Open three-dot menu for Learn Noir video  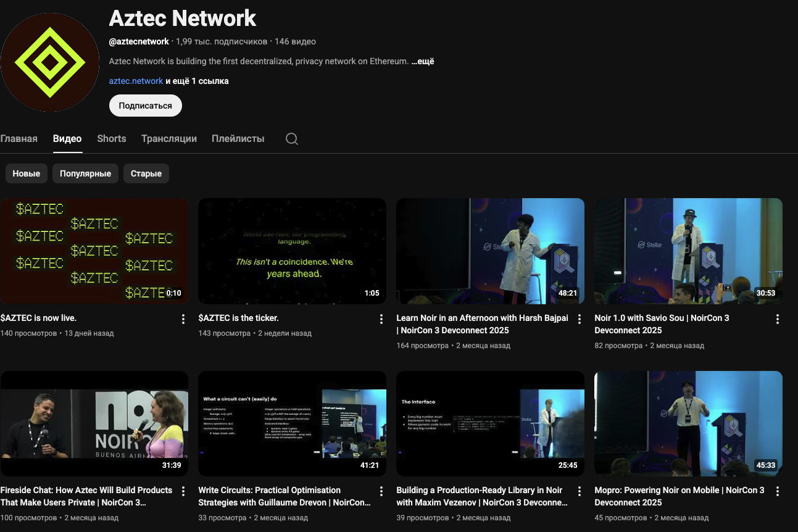pos(580,319)
